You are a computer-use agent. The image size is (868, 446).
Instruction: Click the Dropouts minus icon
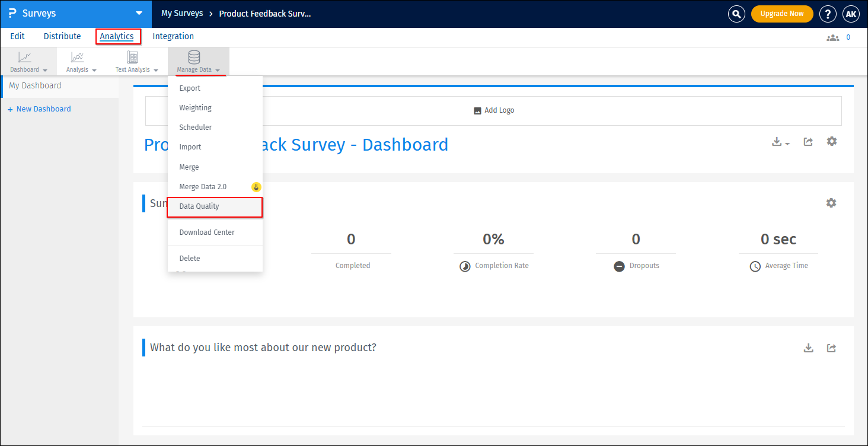(x=619, y=266)
